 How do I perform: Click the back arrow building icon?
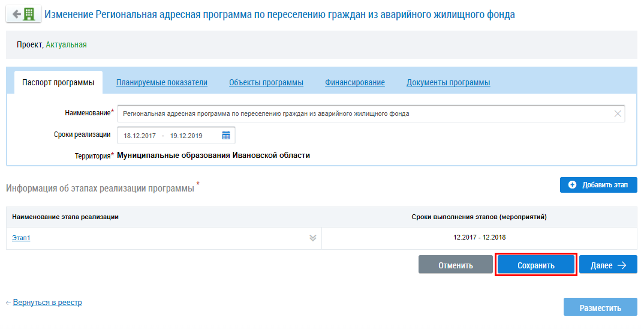(x=23, y=14)
